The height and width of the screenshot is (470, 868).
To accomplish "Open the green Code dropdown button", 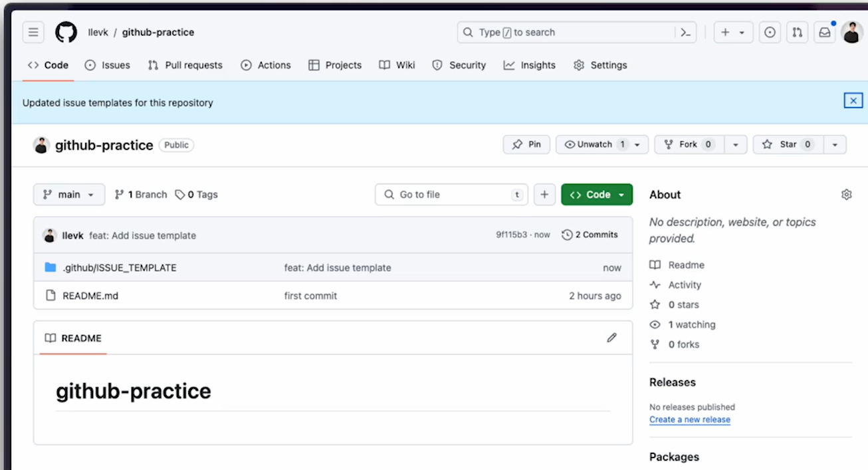I will point(597,195).
